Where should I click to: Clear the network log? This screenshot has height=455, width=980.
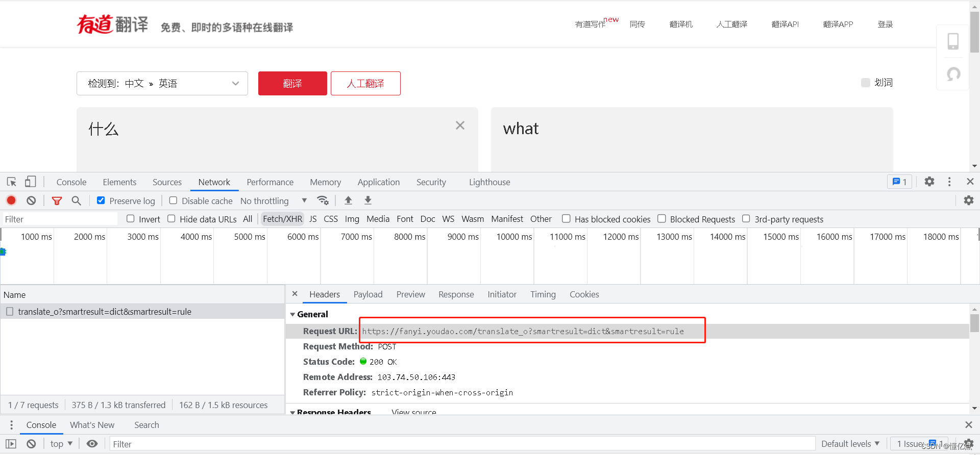pos(31,200)
